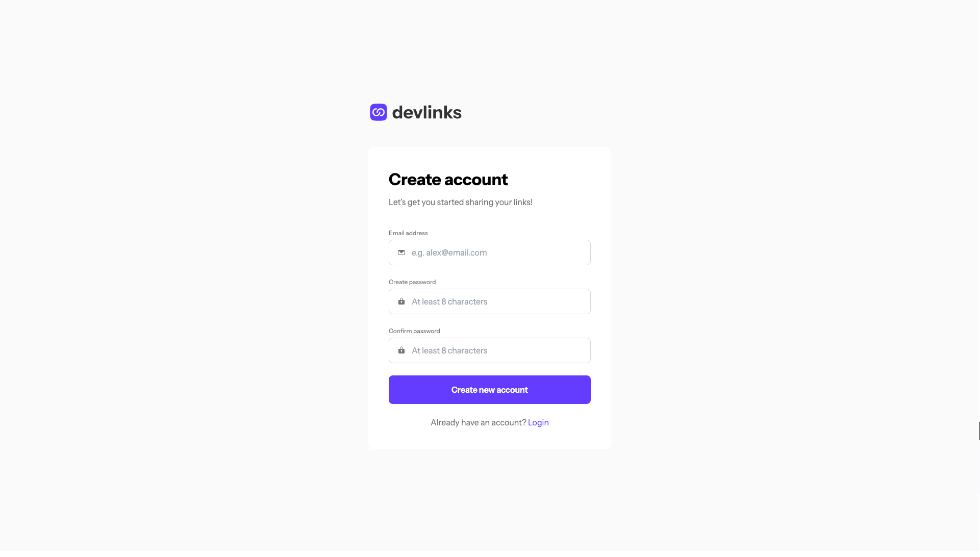The image size is (980, 557).
Task: Focus the Confirm password input field
Action: point(490,350)
